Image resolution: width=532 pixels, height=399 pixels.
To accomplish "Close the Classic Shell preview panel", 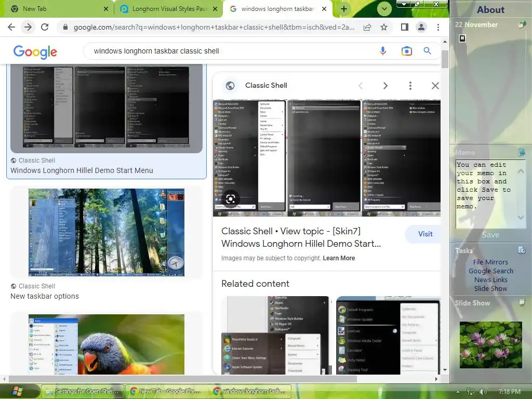I will tap(435, 86).
